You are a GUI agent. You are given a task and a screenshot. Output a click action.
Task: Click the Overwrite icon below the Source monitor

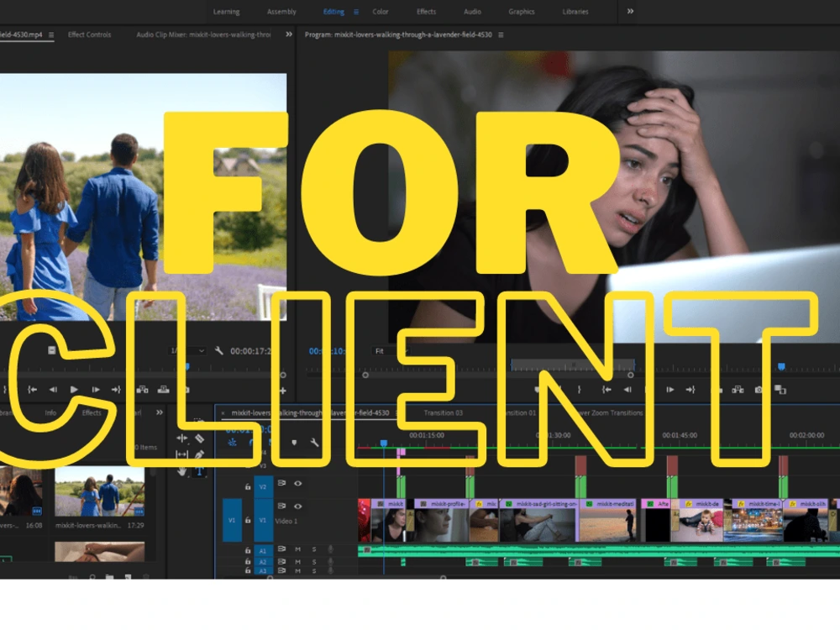163,390
